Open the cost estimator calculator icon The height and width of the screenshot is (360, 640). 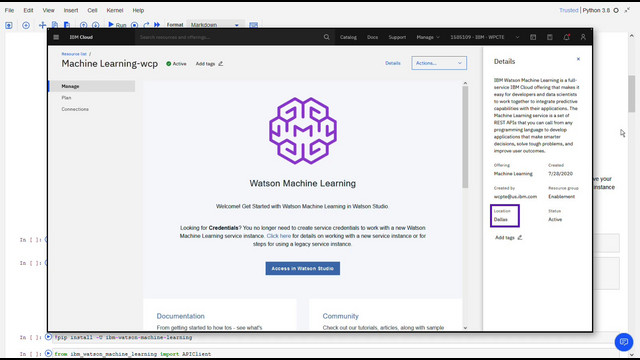(550, 37)
